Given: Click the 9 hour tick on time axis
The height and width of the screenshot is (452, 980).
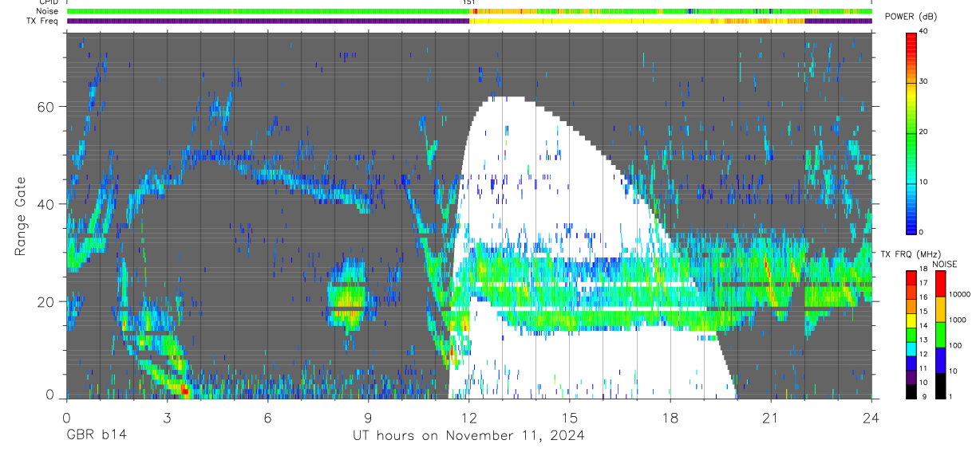Looking at the screenshot, I should pos(368,417).
